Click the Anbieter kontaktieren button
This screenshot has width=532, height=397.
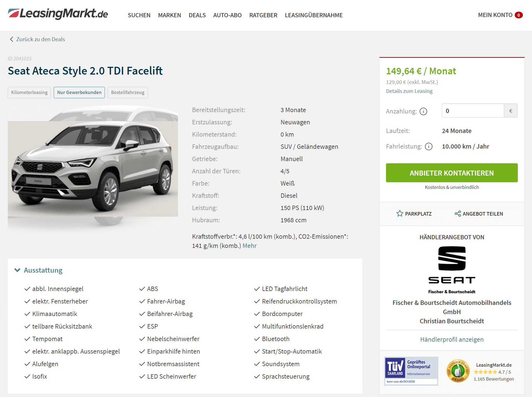point(452,173)
